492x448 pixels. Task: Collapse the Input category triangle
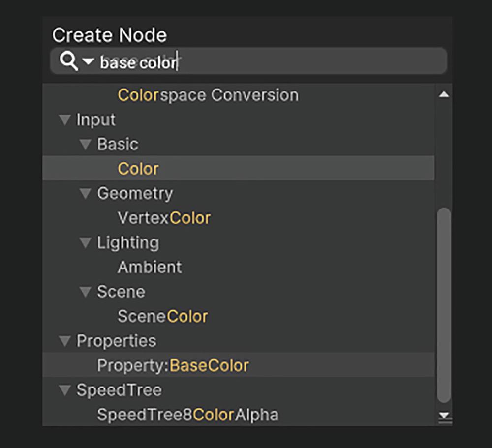(x=65, y=120)
